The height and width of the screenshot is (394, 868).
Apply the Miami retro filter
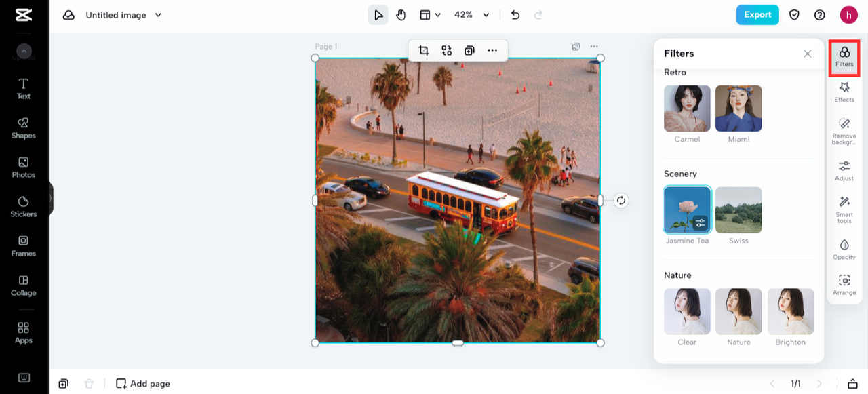(738, 109)
